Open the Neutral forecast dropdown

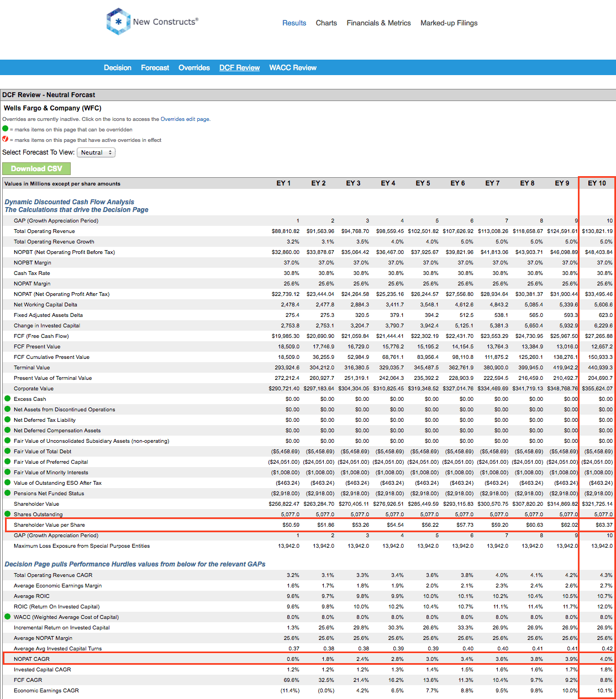pyautogui.click(x=96, y=152)
